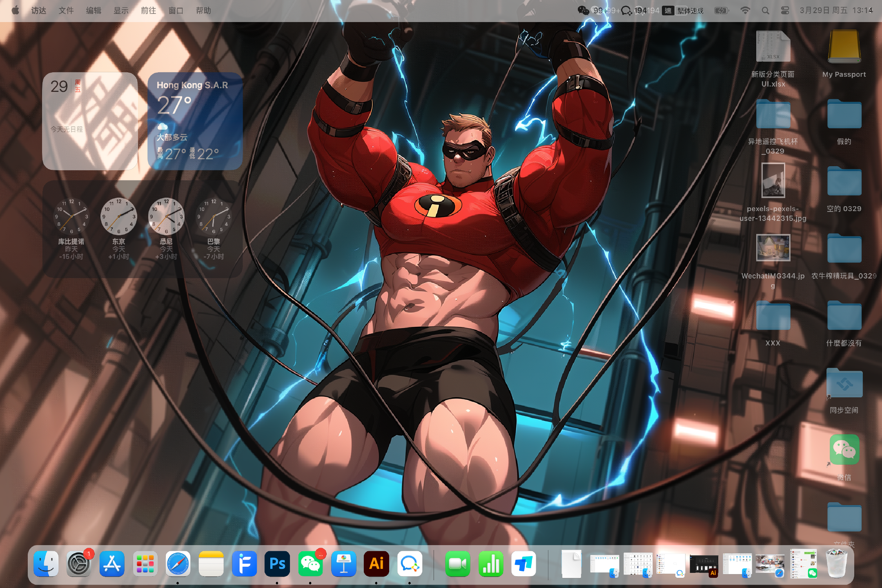
Task: Open Control Center in menu bar
Action: click(x=785, y=11)
